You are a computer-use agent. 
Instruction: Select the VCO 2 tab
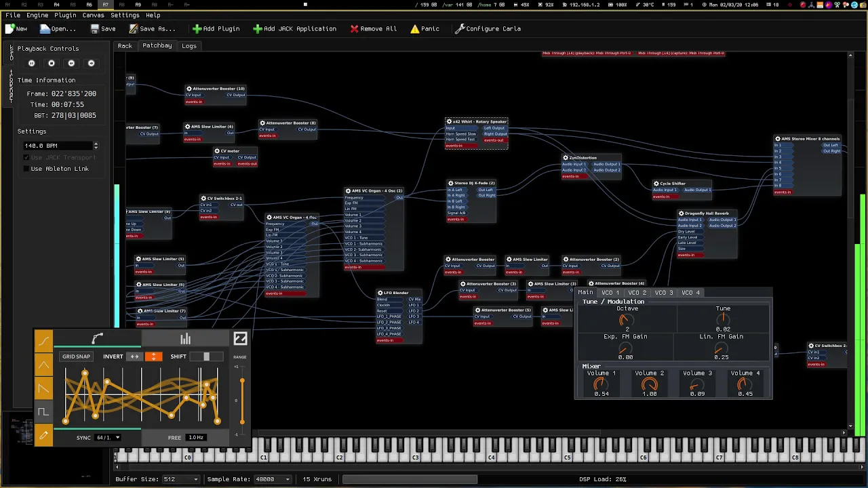click(x=637, y=293)
